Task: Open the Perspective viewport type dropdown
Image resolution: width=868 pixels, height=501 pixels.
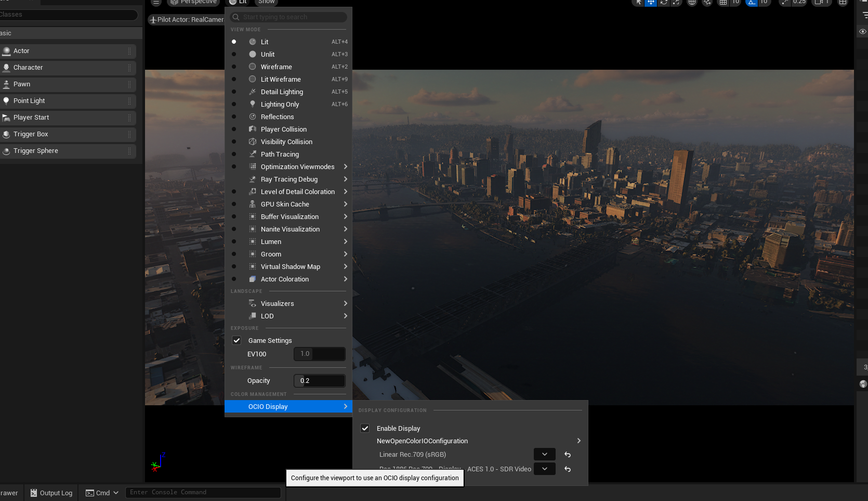Action: (193, 2)
